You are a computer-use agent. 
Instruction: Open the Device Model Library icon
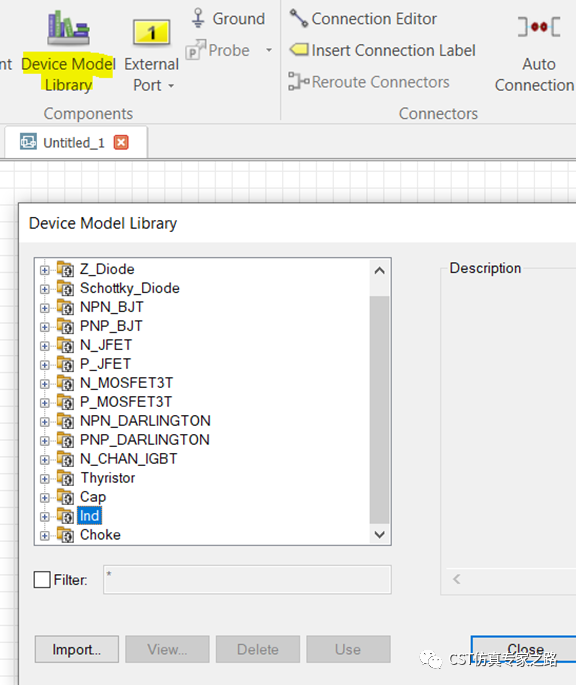click(69, 28)
